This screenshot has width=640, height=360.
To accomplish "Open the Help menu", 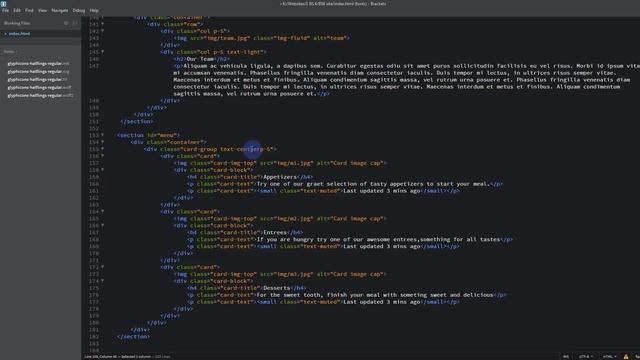I will coord(94,10).
